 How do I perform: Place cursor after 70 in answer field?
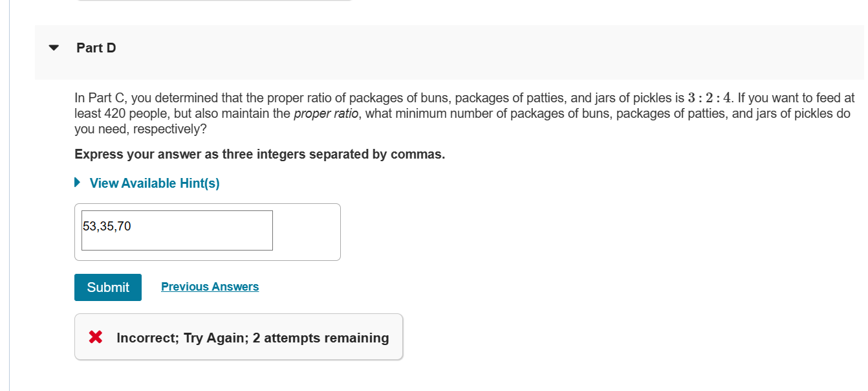(132, 227)
